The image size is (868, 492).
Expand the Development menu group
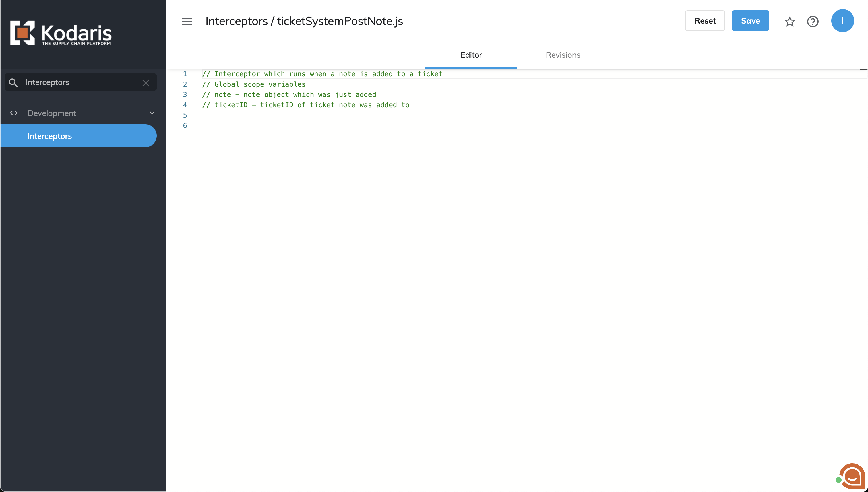point(52,113)
